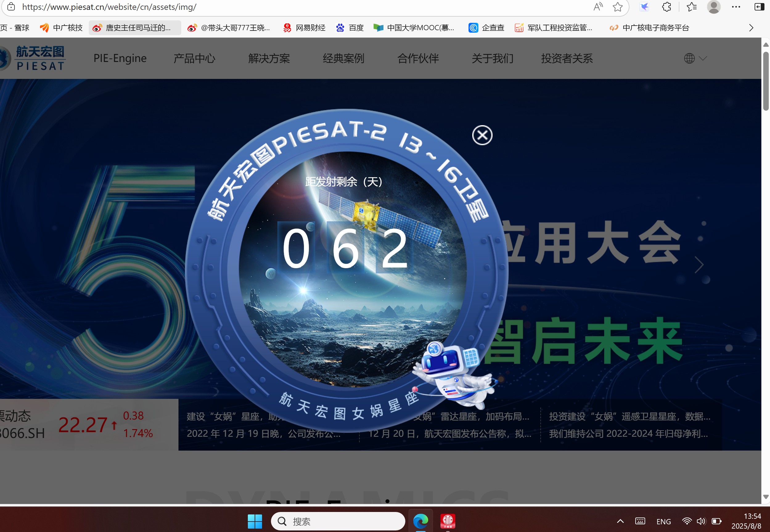Open Microsoft Edge from the taskbar

pos(420,521)
